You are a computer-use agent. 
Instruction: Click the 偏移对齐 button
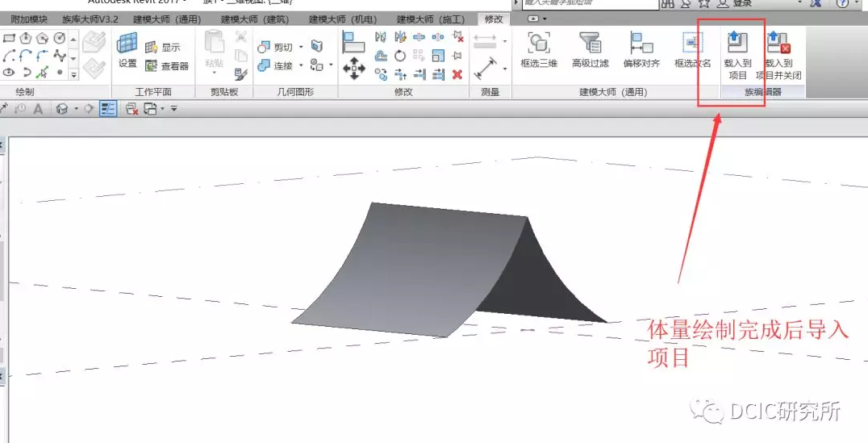point(641,50)
